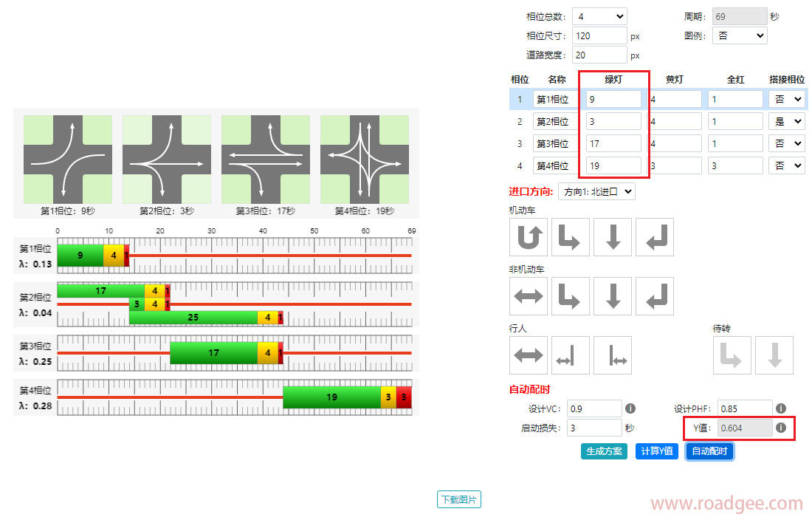Viewport: 812px width, 520px height.
Task: Select the rightmost turn arrow under 机动车
Action: coord(654,236)
